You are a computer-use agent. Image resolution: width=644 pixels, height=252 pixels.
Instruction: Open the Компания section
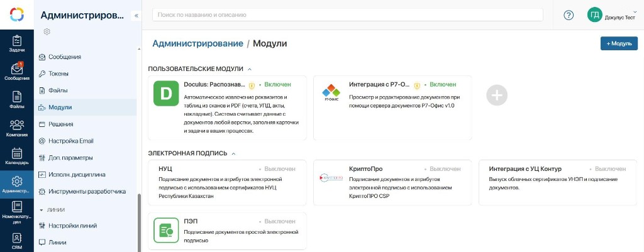17,128
